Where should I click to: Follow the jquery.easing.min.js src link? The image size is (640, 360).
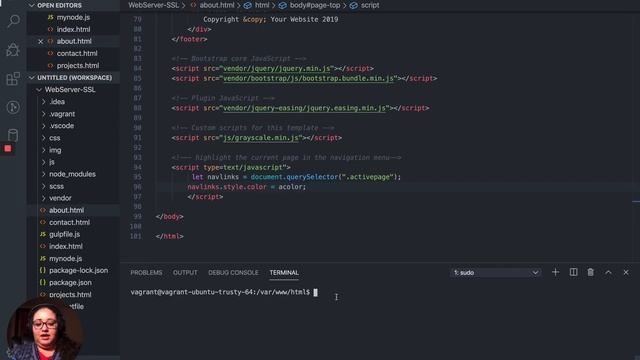coord(304,108)
